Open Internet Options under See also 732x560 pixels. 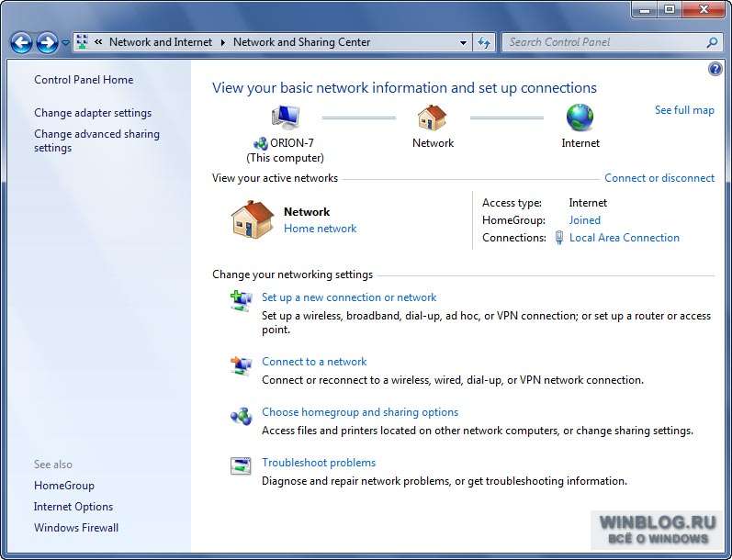pos(73,507)
